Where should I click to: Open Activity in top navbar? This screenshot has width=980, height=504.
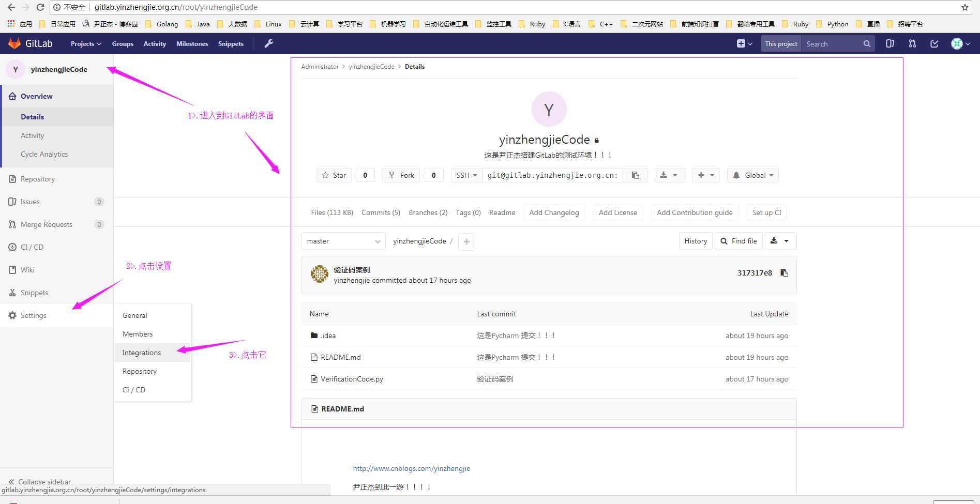tap(155, 44)
